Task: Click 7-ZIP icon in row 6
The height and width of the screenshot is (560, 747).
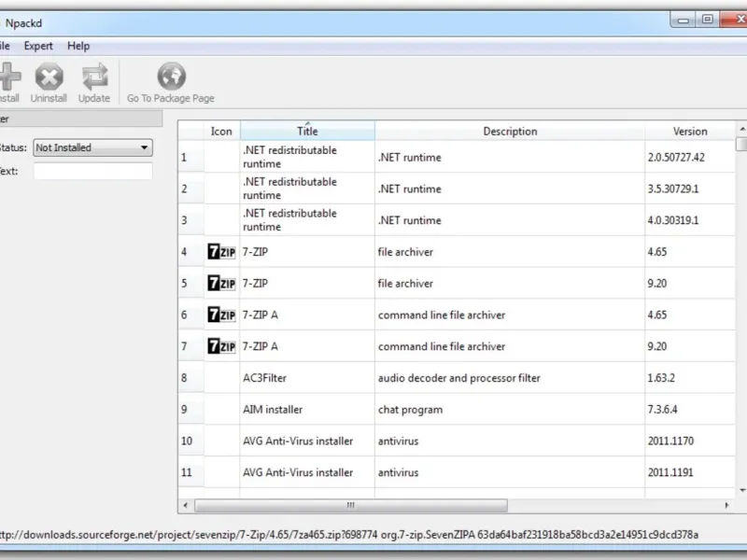Action: click(221, 315)
